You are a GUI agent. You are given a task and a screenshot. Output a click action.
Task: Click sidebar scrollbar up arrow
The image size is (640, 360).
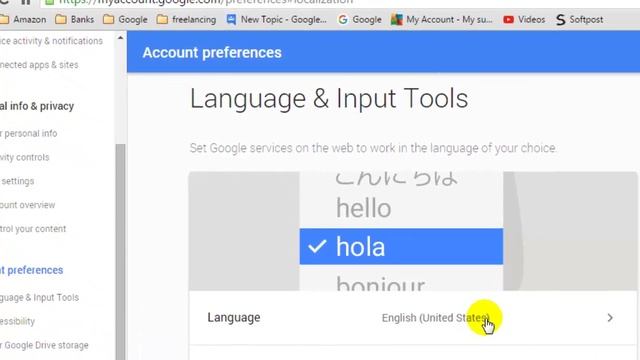point(120,38)
